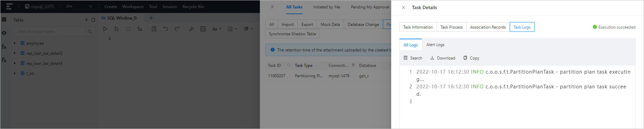The width and height of the screenshot is (644, 129).
Task: Toggle the sidebar collapse icon
Action: (x=9, y=6)
